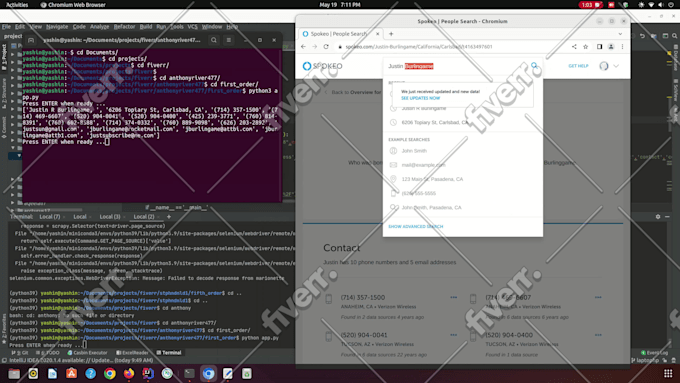Open options for (714) 357-1500 phone
Viewport: 680px width, 383px height.
click(x=454, y=298)
